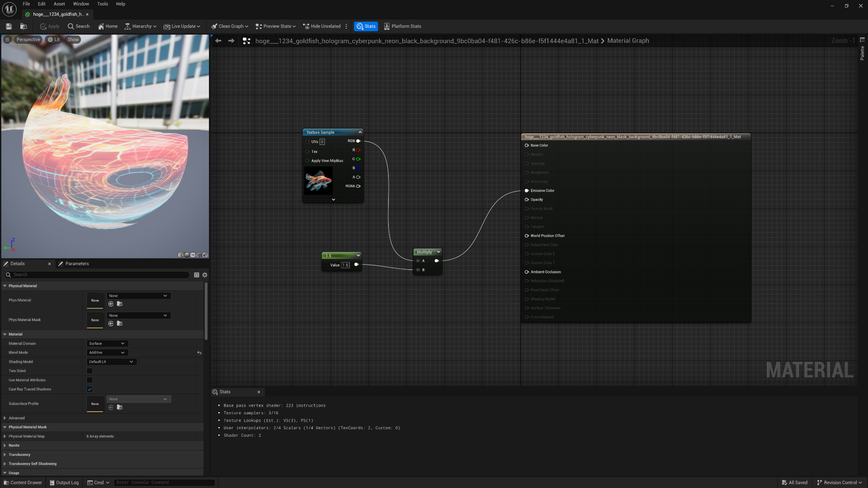Open the Shading Model dropdown

[111, 361]
